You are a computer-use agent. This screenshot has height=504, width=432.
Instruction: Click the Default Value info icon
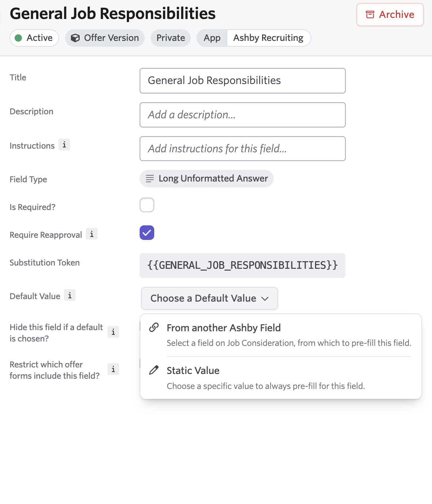[70, 295]
